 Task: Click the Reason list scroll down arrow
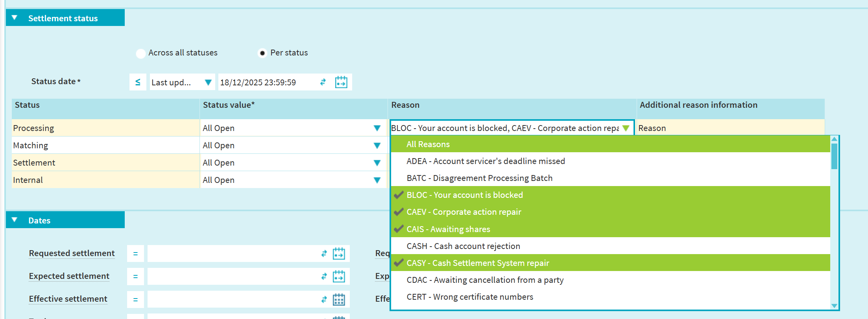tap(834, 306)
